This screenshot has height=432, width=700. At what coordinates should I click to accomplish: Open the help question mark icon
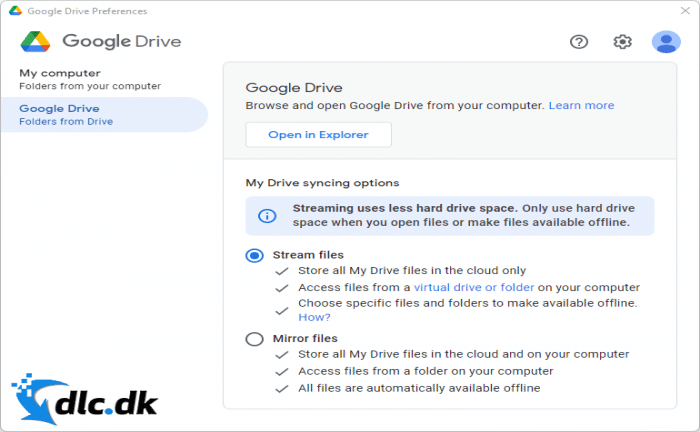[x=579, y=42]
